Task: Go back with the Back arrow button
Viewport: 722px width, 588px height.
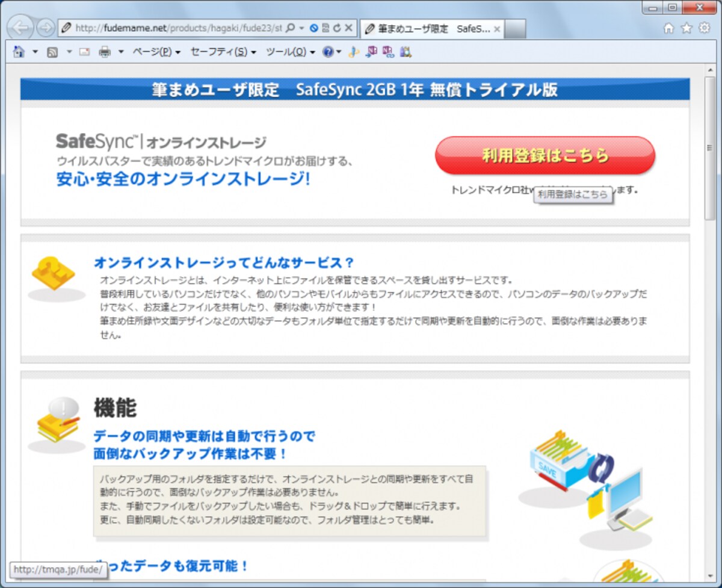Action: point(22,28)
